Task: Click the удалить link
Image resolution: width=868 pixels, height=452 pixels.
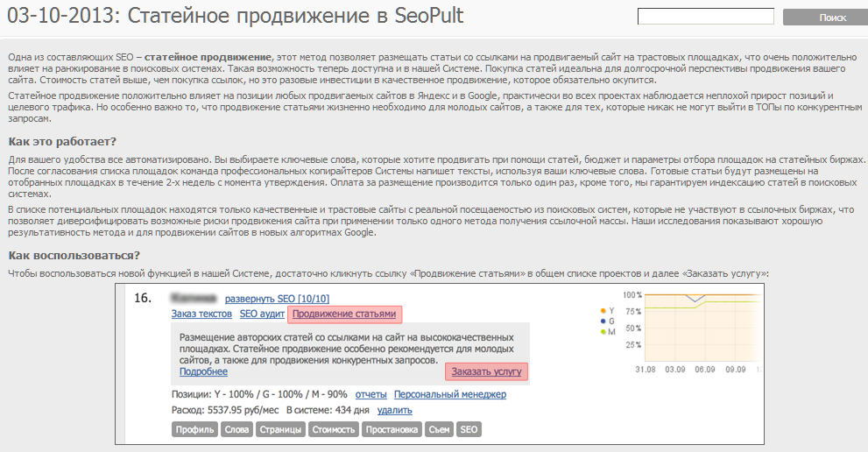Action: [x=395, y=411]
